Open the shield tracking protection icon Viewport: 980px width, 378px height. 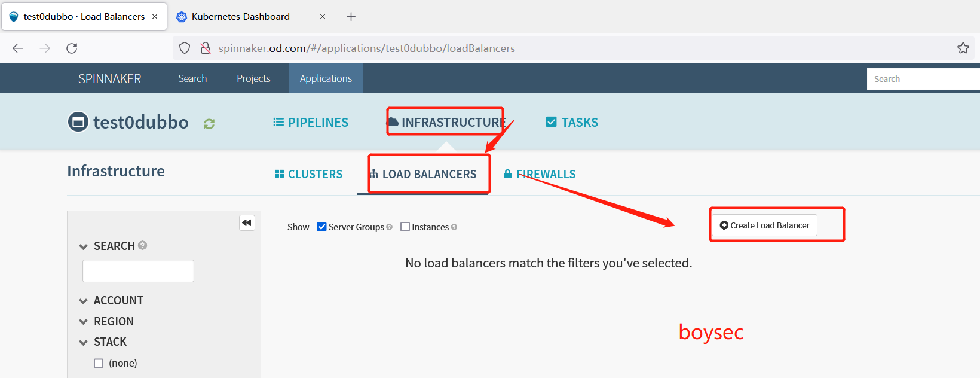click(x=185, y=48)
